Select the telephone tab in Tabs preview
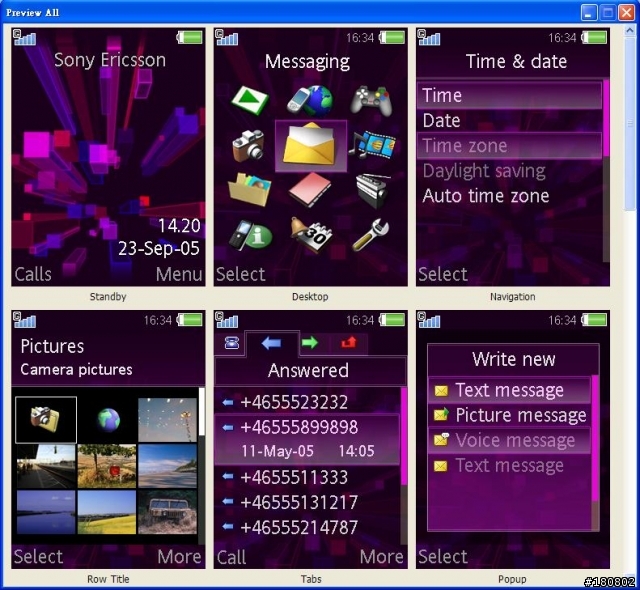The width and height of the screenshot is (640, 590). coord(231,343)
